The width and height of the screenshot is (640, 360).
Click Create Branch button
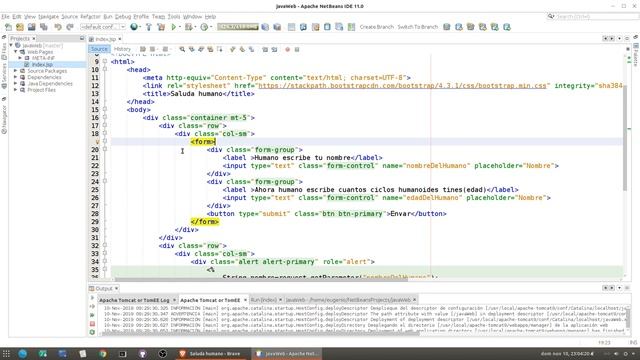tap(376, 27)
